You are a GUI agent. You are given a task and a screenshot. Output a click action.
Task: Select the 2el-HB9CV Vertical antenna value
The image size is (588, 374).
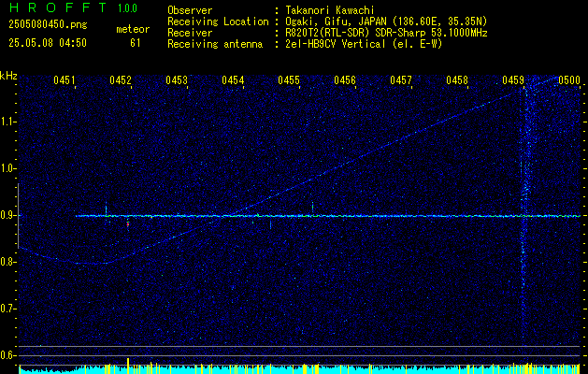point(364,44)
